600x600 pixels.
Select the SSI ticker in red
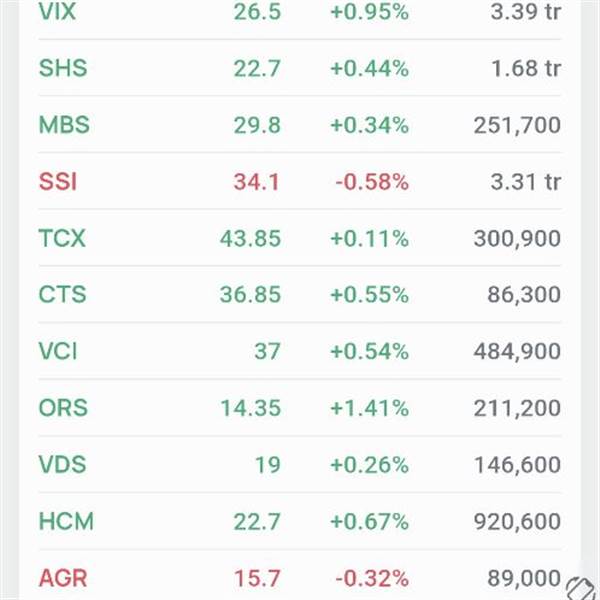tap(58, 182)
